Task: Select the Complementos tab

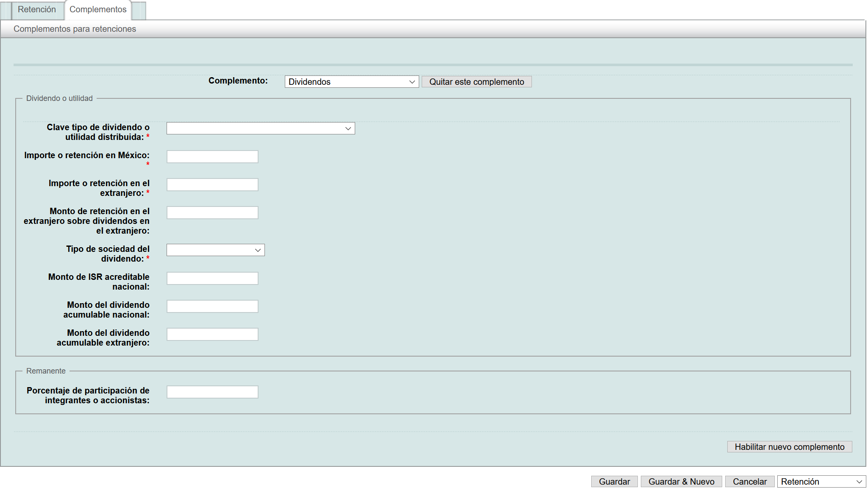Action: 97,10
